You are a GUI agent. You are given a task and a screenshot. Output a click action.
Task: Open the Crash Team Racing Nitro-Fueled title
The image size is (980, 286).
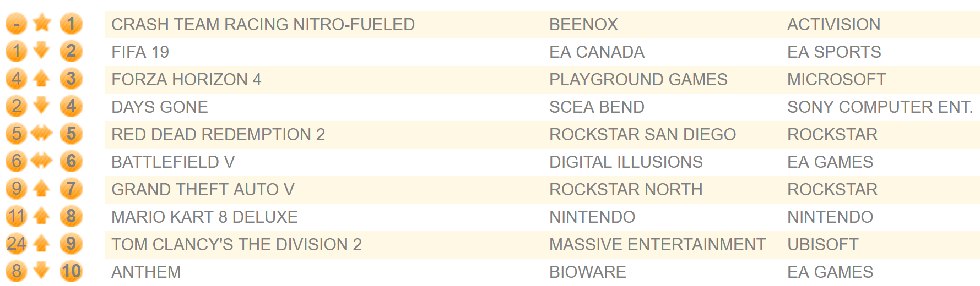(x=263, y=25)
